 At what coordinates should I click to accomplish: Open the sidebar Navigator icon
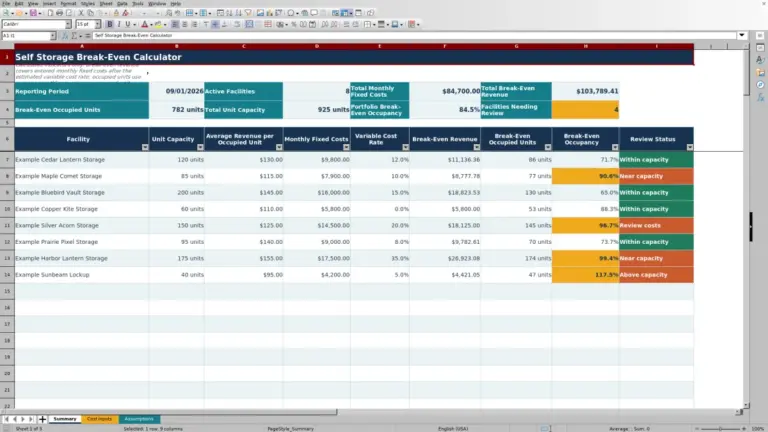(760, 85)
